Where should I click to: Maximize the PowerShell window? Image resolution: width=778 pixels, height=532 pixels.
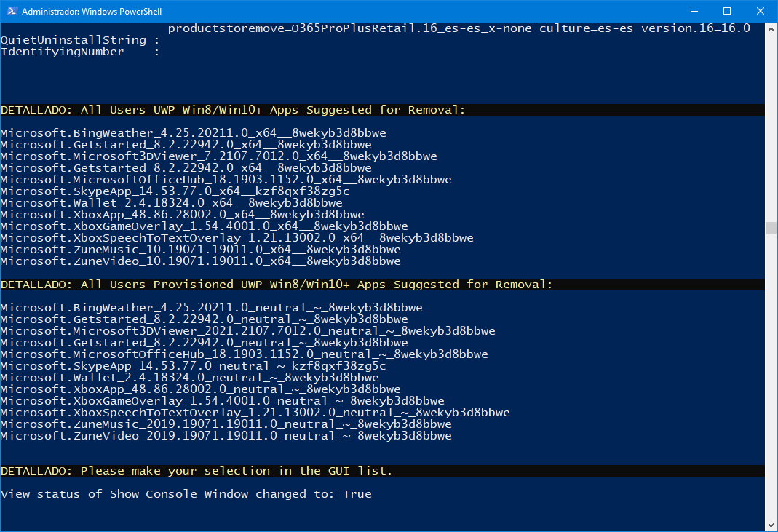coord(727,11)
